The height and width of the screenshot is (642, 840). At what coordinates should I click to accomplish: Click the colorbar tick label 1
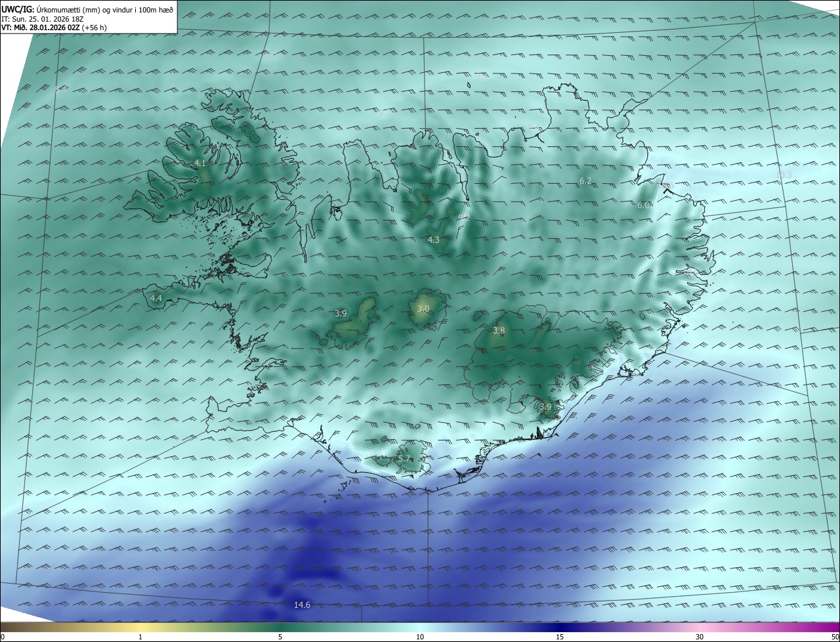pyautogui.click(x=140, y=637)
